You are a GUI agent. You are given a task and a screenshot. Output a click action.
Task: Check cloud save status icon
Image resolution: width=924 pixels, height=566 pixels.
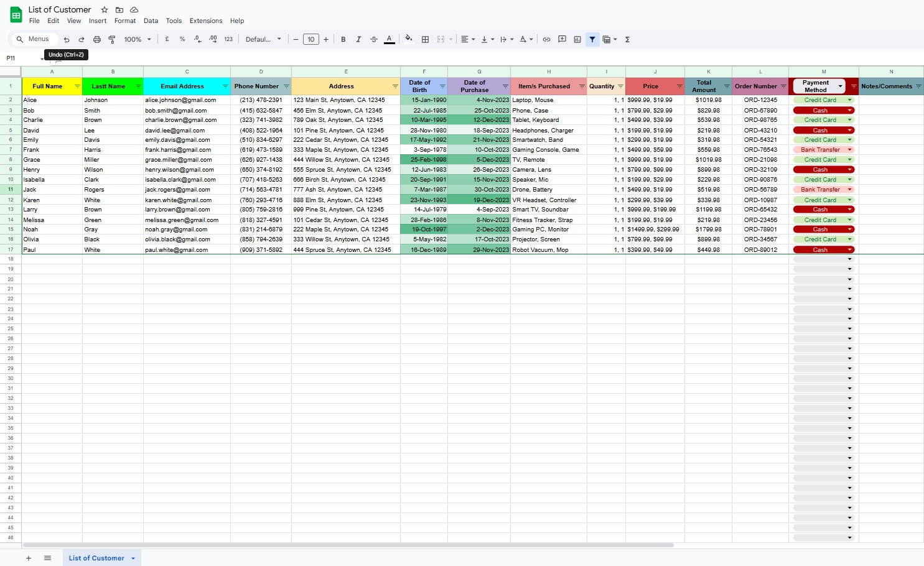tap(134, 10)
